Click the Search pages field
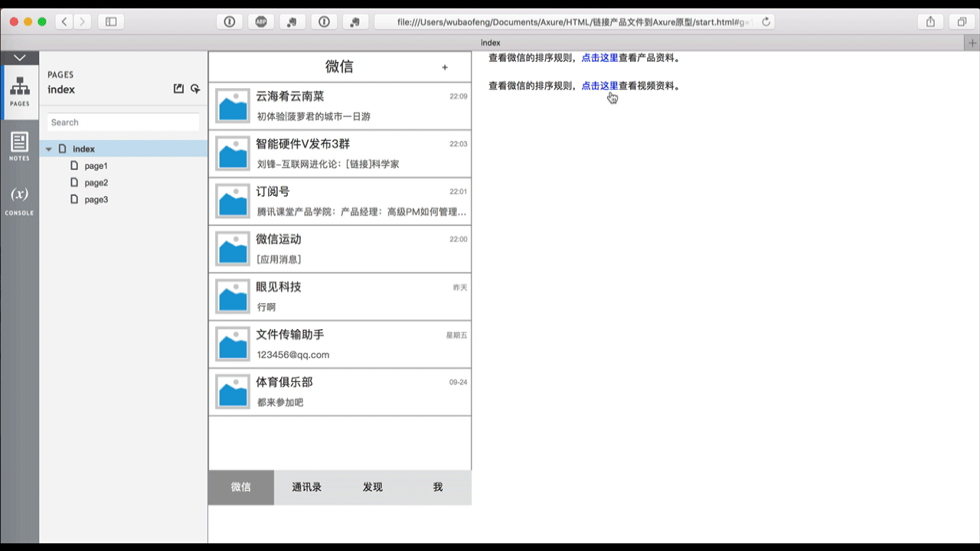This screenshot has width=980, height=551. [123, 122]
